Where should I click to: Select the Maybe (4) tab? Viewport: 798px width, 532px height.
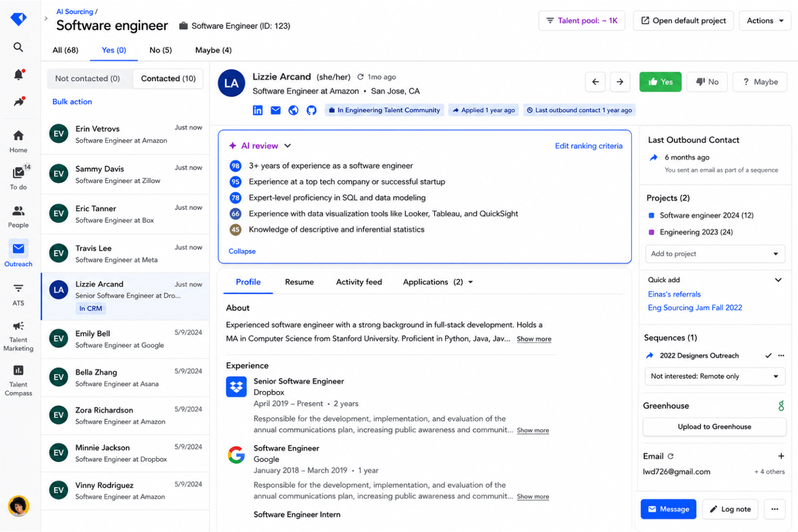(x=214, y=50)
